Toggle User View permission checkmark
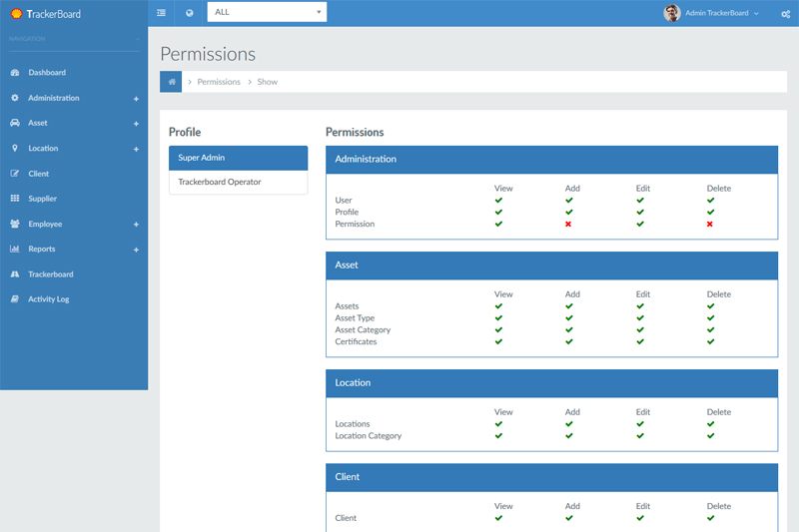This screenshot has height=532, width=799. (x=498, y=201)
